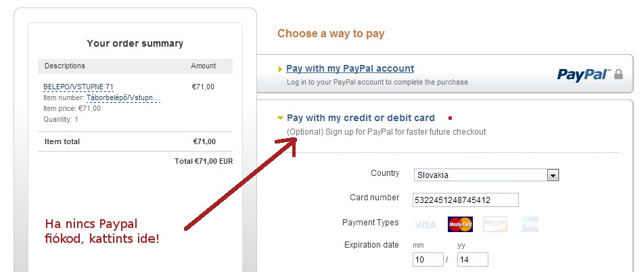Click the expiration year field
Viewport: 644px width, 272px height.
[x=472, y=260]
